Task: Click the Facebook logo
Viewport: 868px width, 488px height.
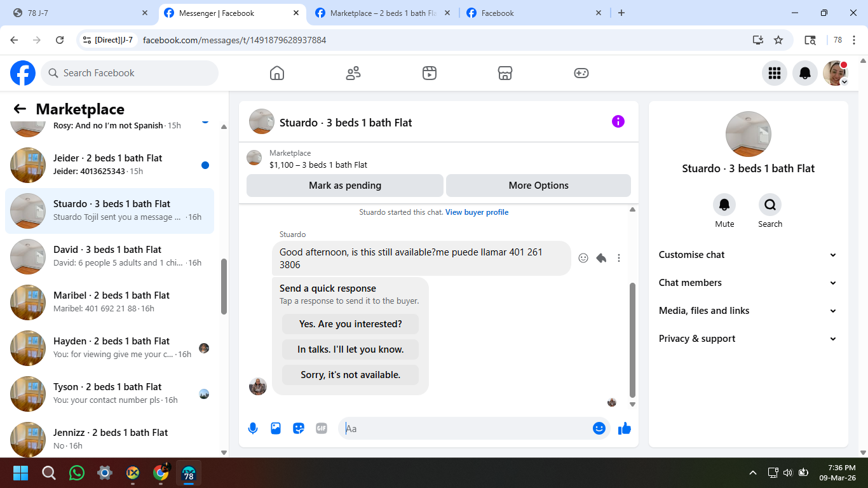Action: coord(23,73)
